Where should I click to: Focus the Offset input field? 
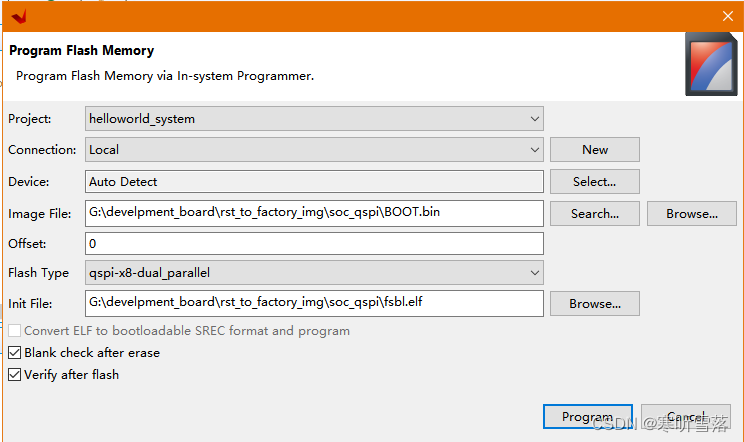click(x=314, y=243)
